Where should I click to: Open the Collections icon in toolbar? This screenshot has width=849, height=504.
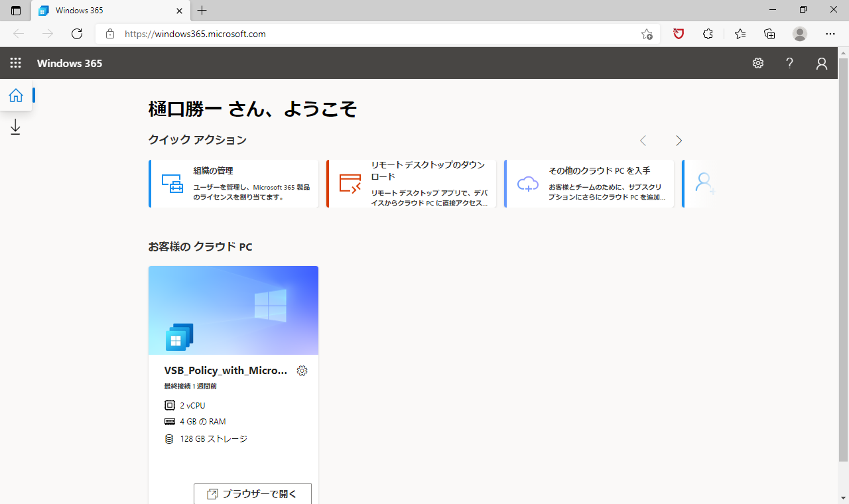tap(769, 34)
